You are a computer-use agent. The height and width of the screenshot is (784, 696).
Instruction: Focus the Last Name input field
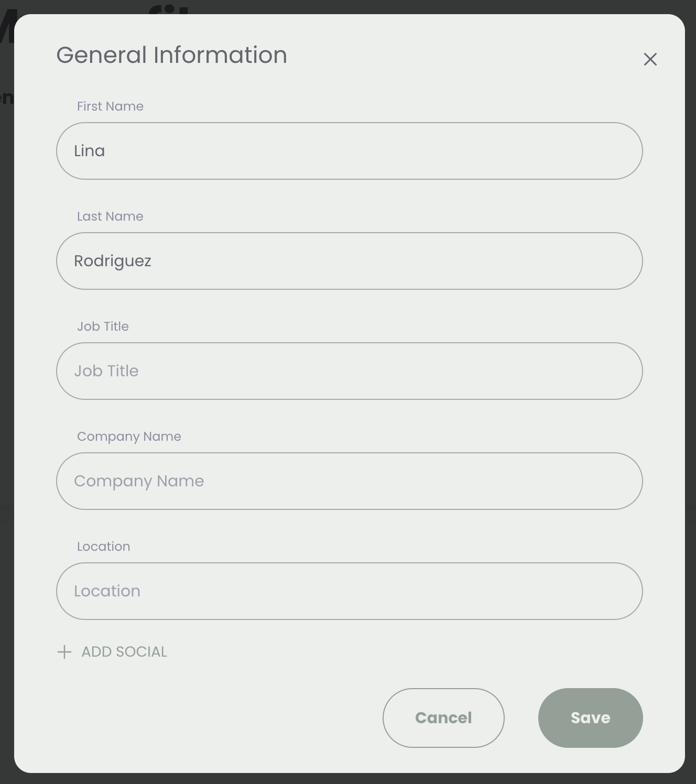pyautogui.click(x=350, y=261)
